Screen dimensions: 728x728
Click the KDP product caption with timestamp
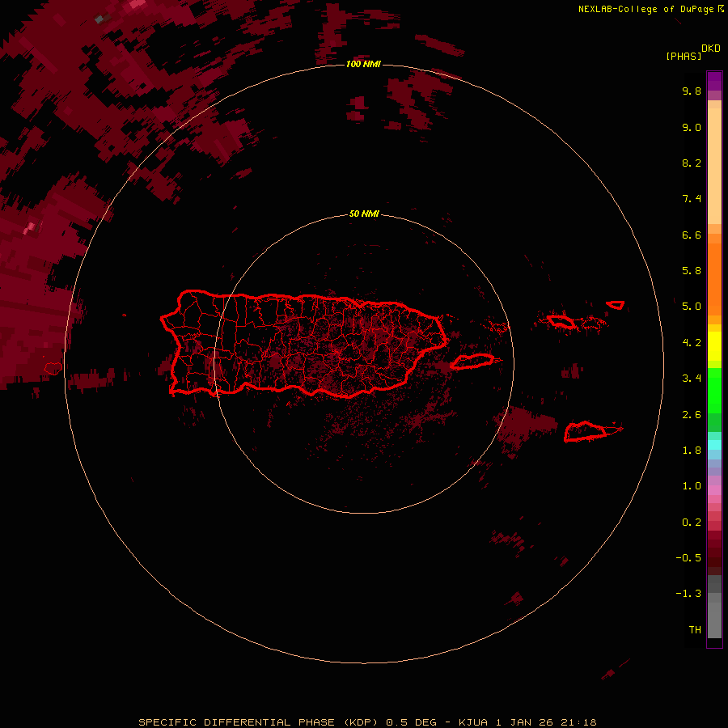click(367, 722)
